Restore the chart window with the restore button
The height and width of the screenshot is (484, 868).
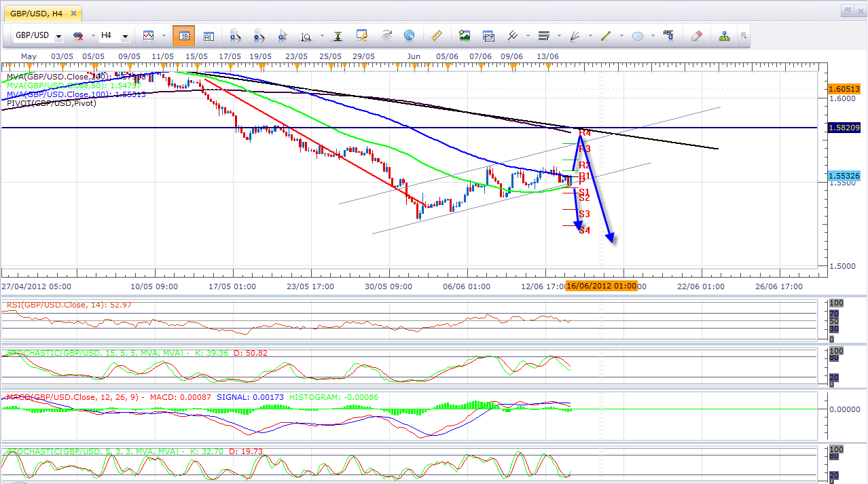coord(847,11)
